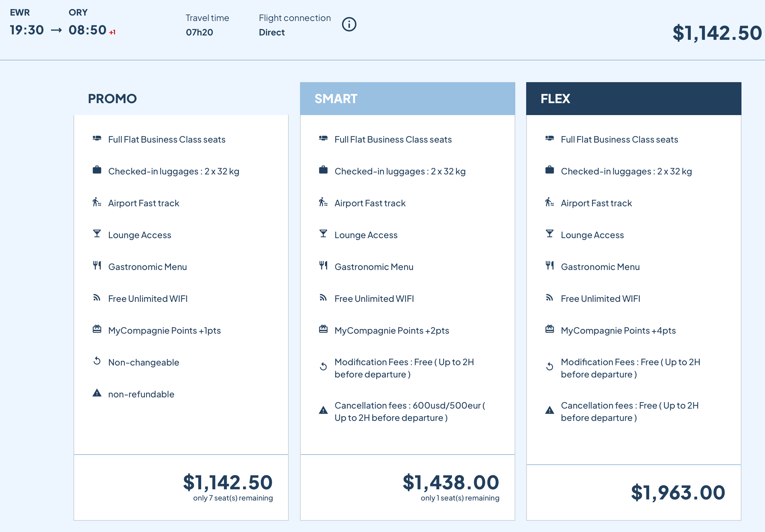Click the SMART Free Unlimited WIFI icon

pos(323,297)
